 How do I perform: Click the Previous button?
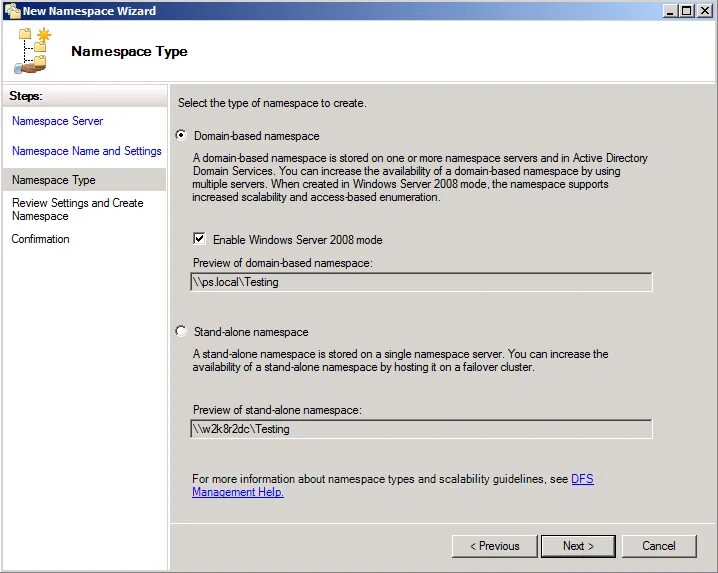tap(495, 546)
